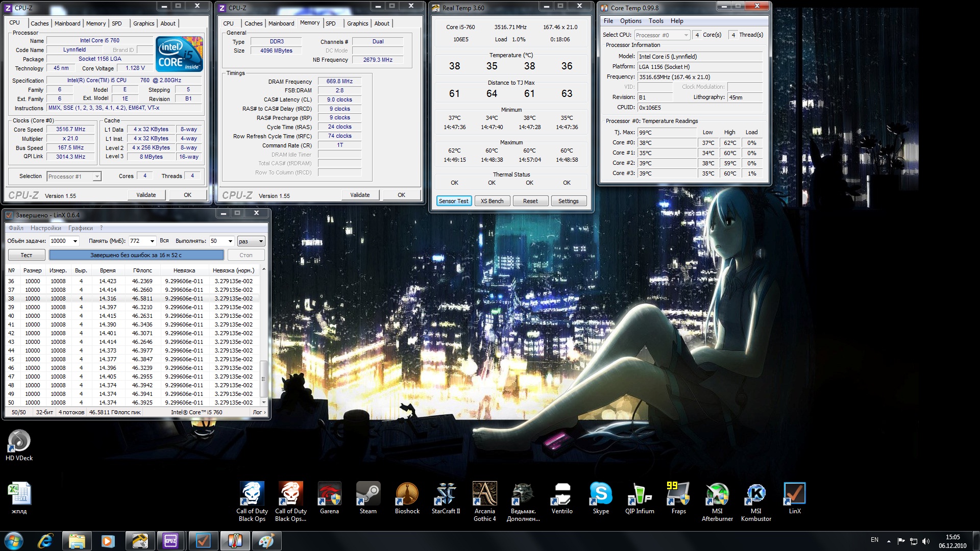
Task: Click the Help menu in Core Temp
Action: click(x=677, y=21)
